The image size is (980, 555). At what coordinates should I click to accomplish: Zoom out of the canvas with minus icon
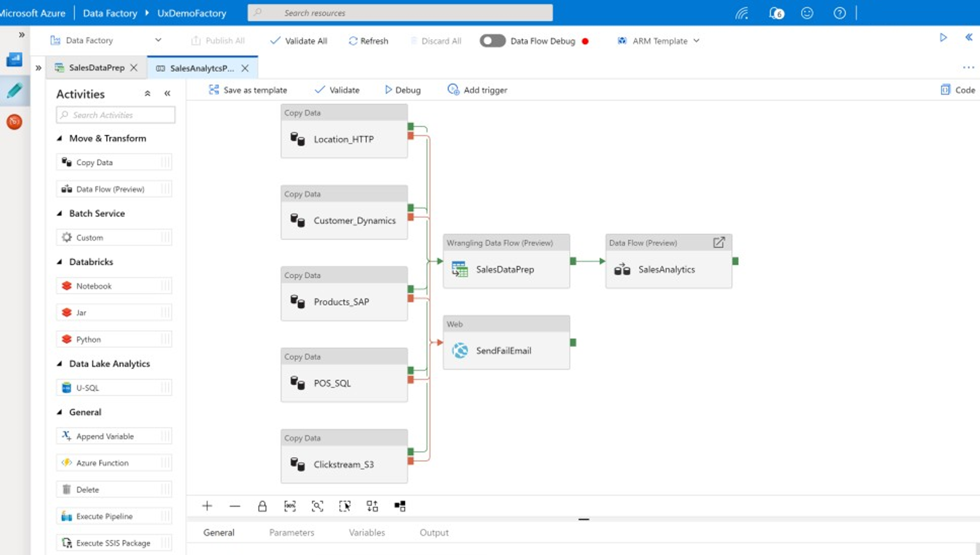pyautogui.click(x=235, y=506)
